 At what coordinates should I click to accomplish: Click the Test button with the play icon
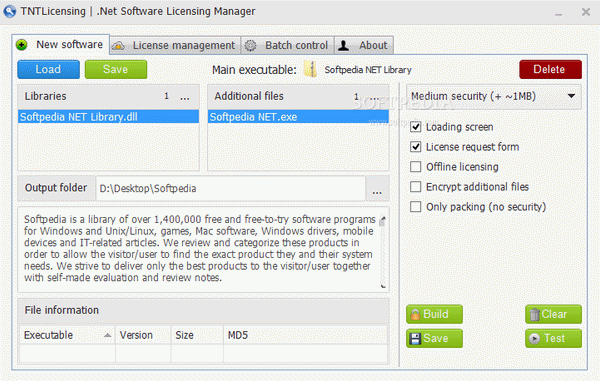point(553,338)
